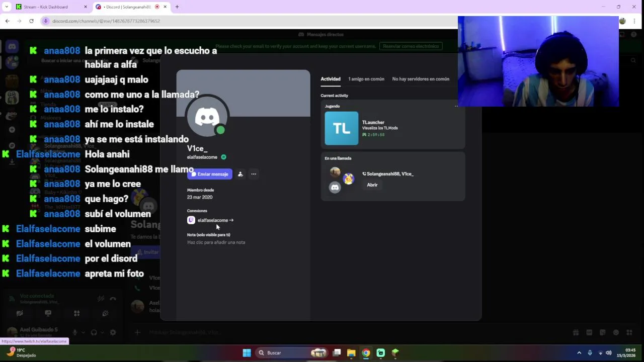The width and height of the screenshot is (644, 362).
Task: Share your screen from voice panel
Action: 48,313
